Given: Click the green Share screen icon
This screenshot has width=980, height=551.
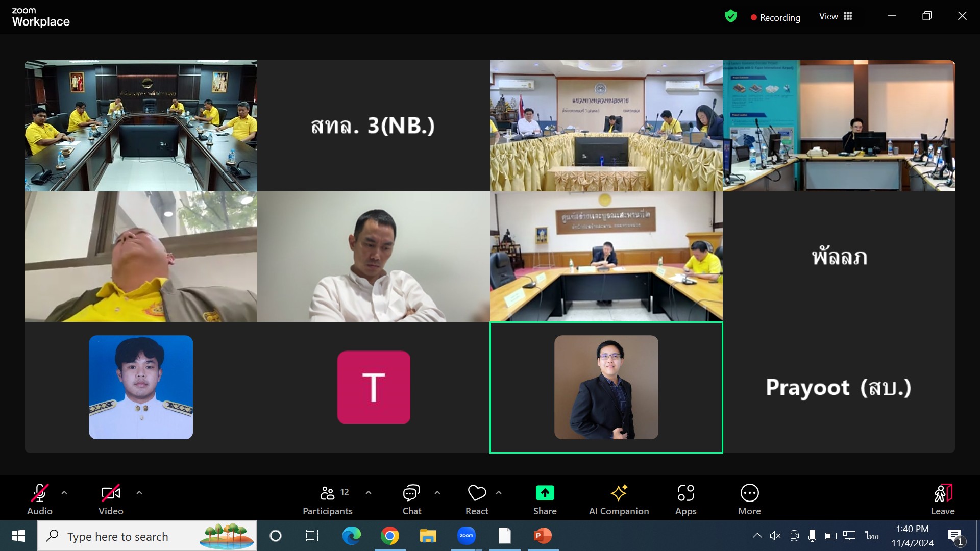Looking at the screenshot, I should tap(545, 493).
